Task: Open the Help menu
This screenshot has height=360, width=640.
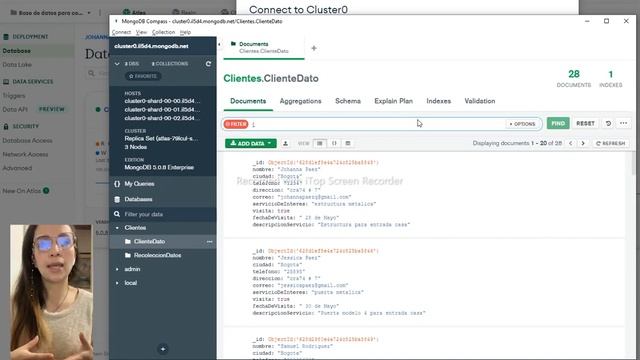Action: pyautogui.click(x=185, y=32)
